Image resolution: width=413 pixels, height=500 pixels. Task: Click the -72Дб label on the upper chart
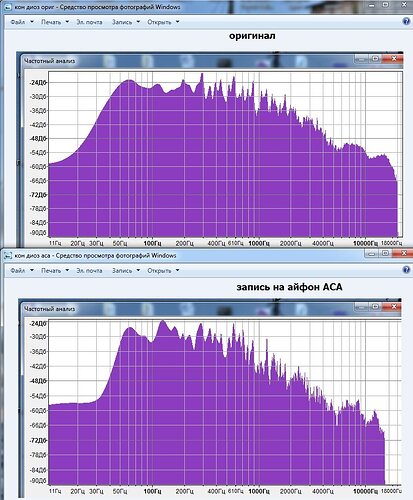pyautogui.click(x=38, y=194)
